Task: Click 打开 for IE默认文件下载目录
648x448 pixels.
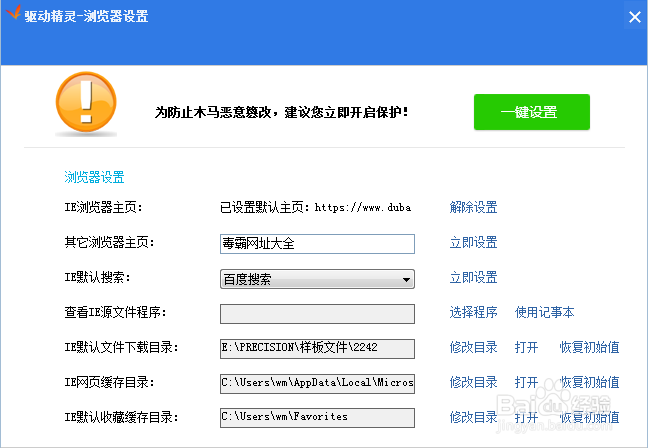Action: (x=526, y=347)
